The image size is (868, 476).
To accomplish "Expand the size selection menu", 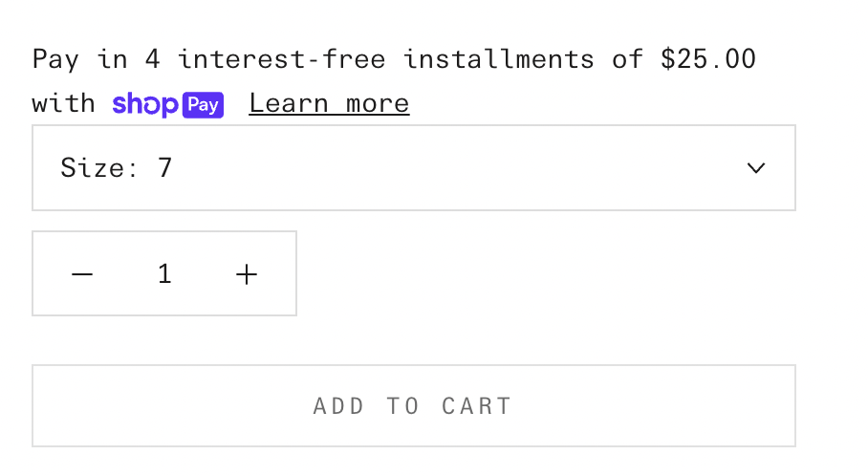I will (x=413, y=168).
